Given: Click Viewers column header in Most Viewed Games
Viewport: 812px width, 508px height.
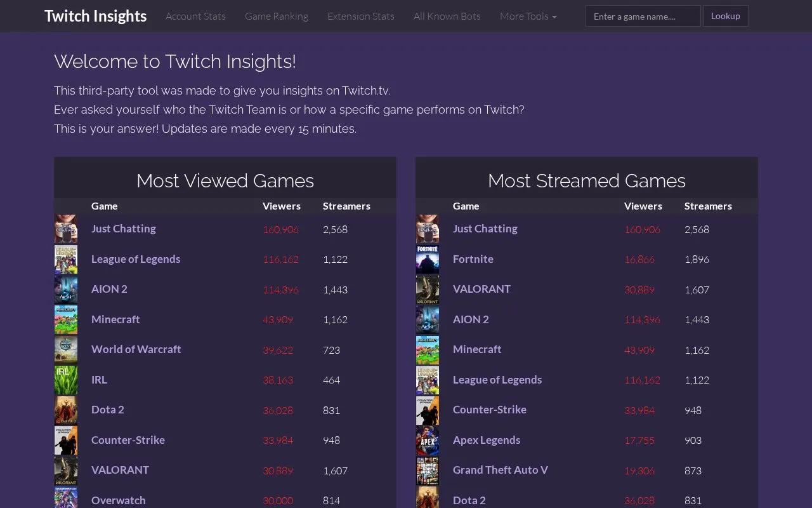Looking at the screenshot, I should (282, 206).
